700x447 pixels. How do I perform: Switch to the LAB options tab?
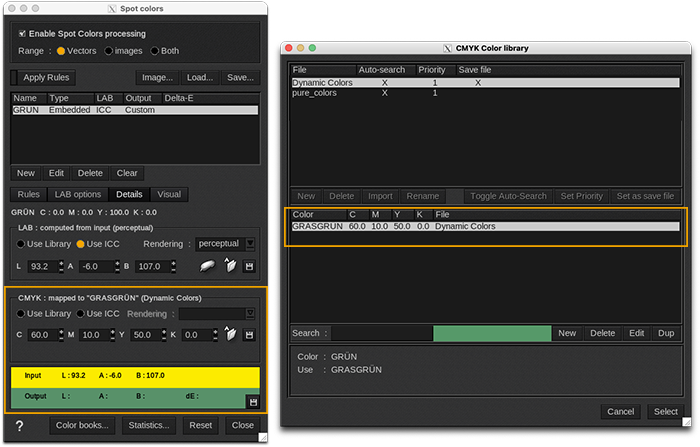[76, 194]
